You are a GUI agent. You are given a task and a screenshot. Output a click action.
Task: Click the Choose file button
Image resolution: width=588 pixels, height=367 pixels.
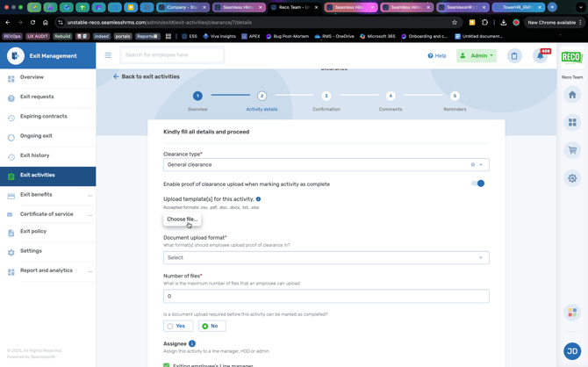[182, 219]
